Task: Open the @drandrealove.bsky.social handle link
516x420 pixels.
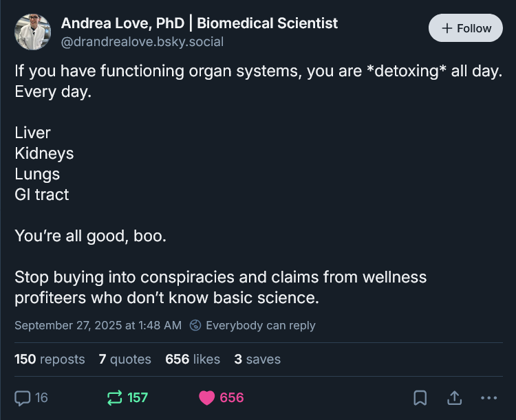Action: pos(142,41)
